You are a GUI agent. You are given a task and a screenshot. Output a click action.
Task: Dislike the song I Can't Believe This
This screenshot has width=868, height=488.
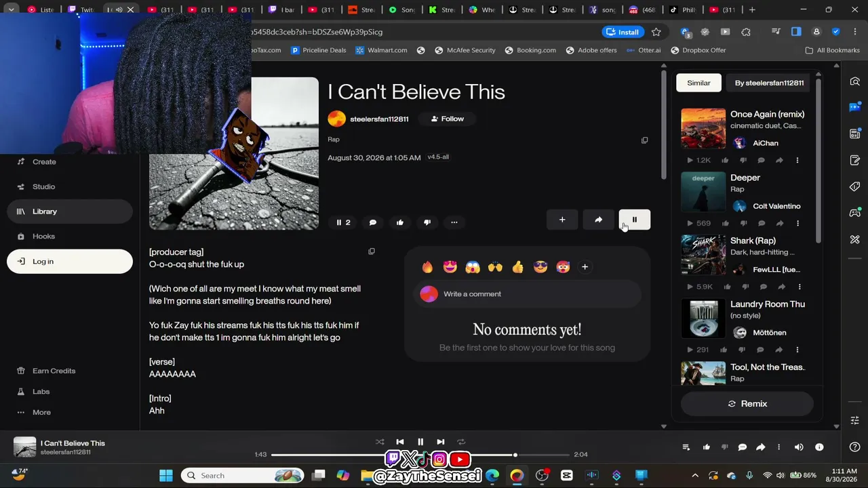click(427, 222)
